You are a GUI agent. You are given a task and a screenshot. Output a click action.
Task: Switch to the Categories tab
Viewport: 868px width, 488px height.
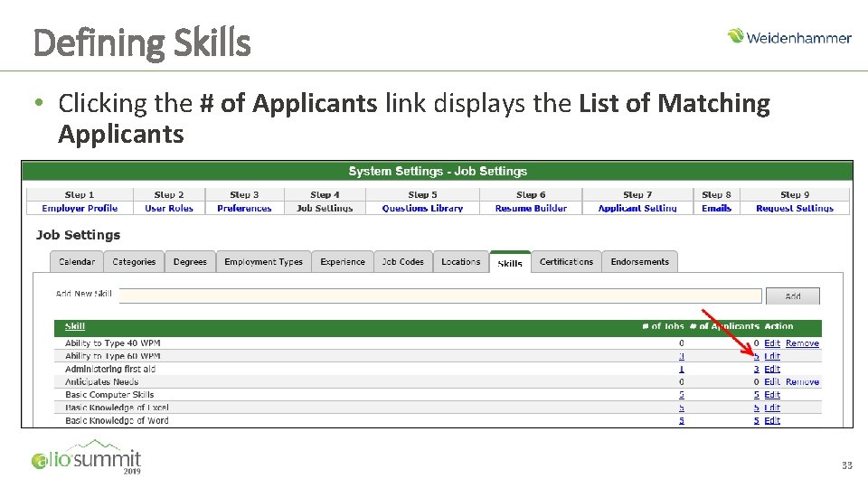[x=134, y=262]
